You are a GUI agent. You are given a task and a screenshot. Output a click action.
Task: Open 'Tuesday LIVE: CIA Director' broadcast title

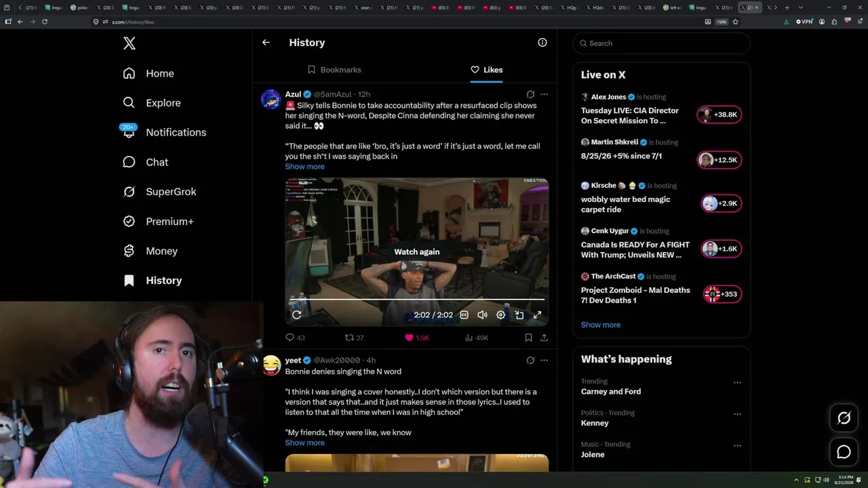point(630,116)
